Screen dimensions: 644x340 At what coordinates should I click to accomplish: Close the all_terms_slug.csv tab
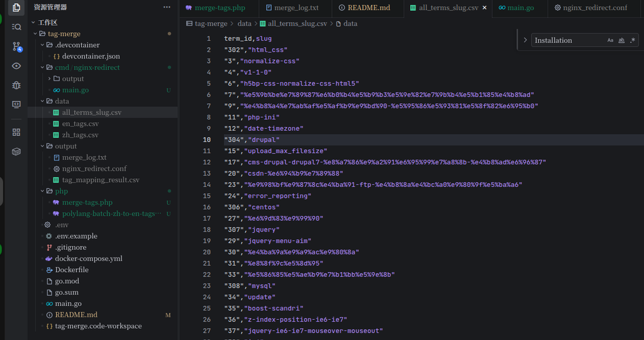pyautogui.click(x=485, y=8)
